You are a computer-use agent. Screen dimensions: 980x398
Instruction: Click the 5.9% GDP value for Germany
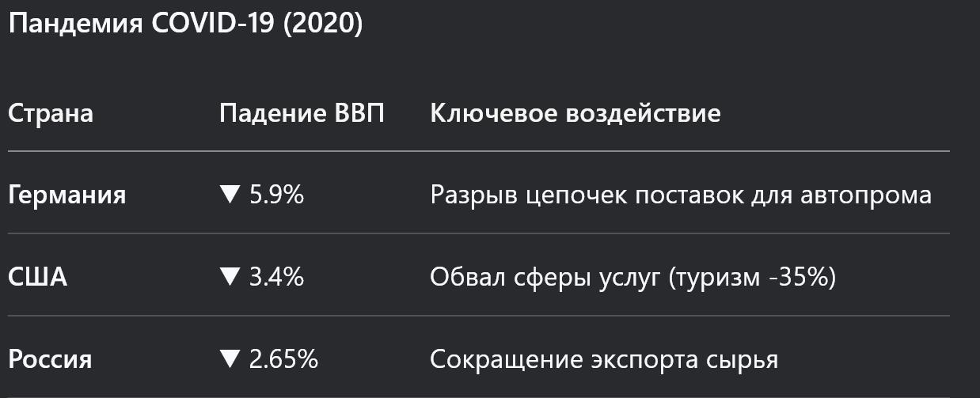coord(276,195)
